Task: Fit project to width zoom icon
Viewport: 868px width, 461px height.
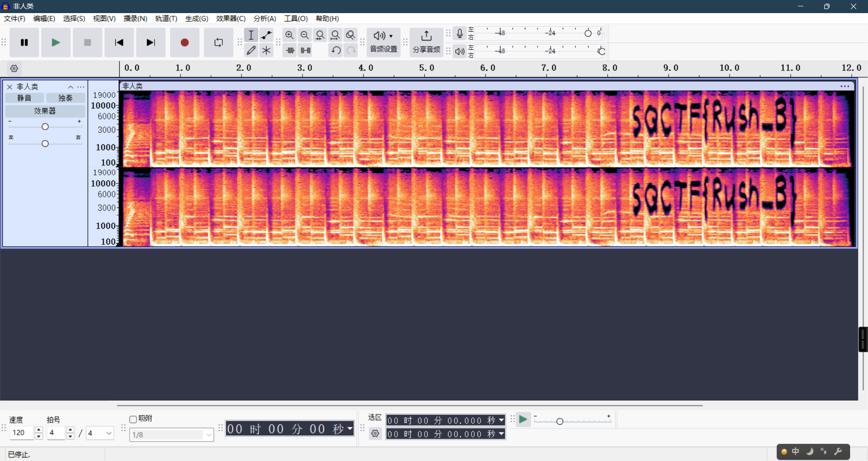Action: [x=335, y=35]
